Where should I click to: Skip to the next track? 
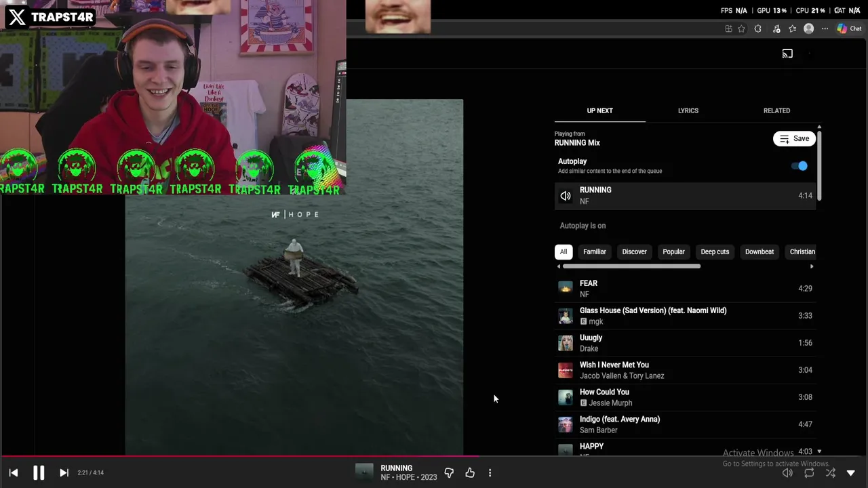[64, 473]
